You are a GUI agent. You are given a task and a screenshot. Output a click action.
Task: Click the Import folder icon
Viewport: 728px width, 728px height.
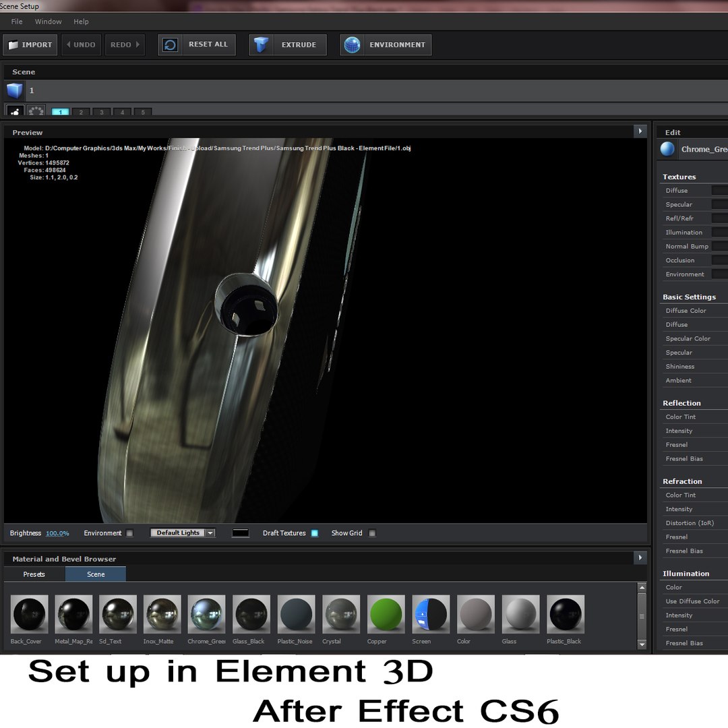[13, 45]
